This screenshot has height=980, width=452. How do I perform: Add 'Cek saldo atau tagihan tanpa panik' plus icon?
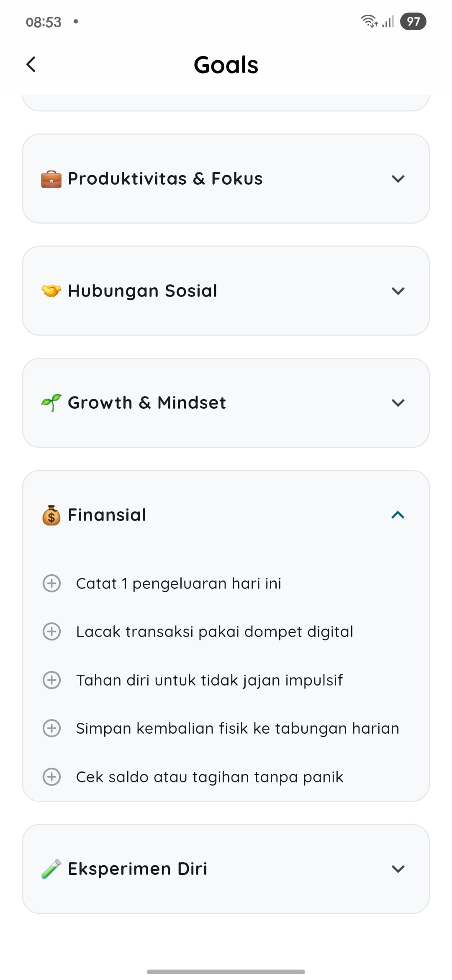[x=51, y=777]
